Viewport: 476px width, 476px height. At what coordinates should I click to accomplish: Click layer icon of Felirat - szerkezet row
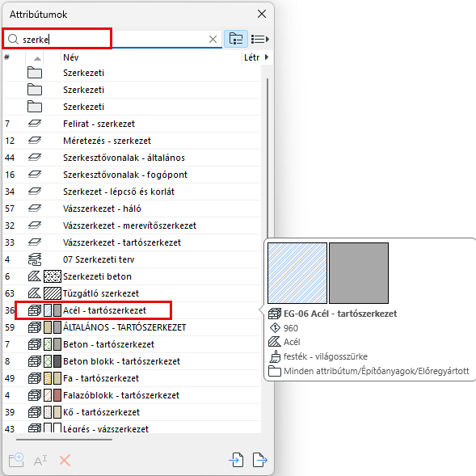click(35, 124)
